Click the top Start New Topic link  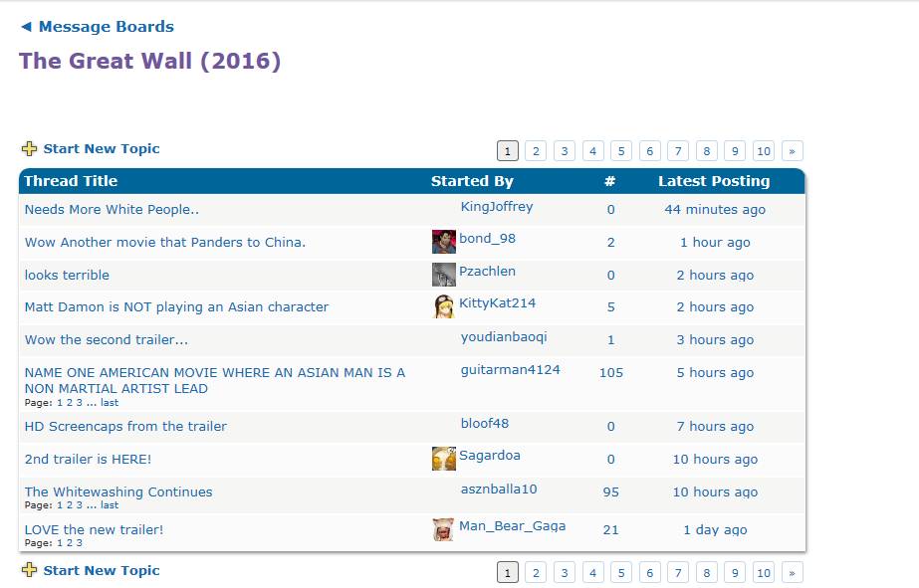pos(102,149)
